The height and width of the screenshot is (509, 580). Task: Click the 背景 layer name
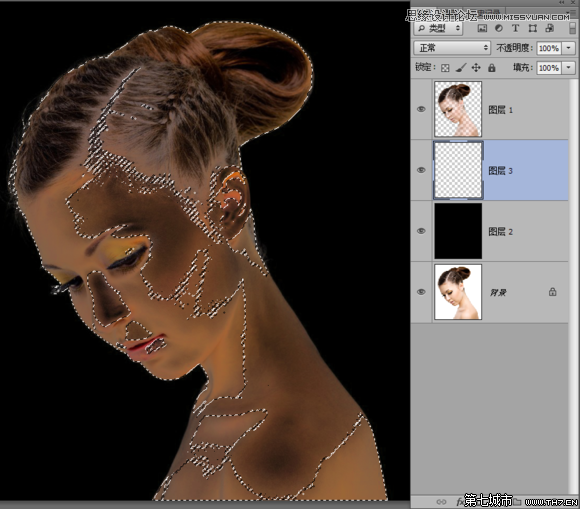click(x=498, y=293)
